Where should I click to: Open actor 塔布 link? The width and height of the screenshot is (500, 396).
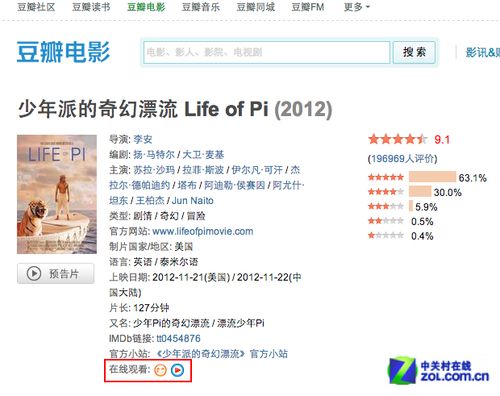click(x=187, y=185)
